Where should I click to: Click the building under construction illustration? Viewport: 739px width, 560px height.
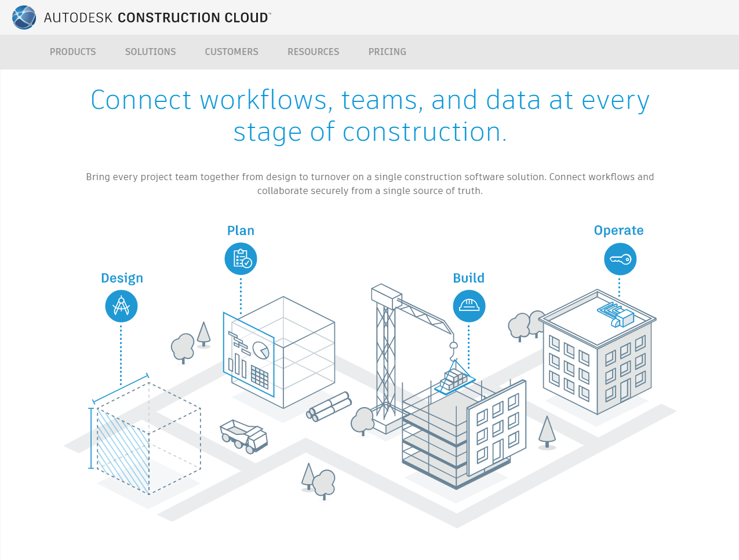tap(464, 434)
